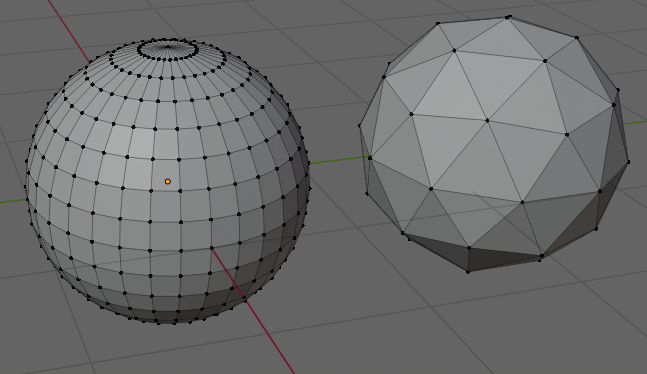Click the orange origin dot on the UV sphere
This screenshot has width=647, height=374.
(x=168, y=181)
